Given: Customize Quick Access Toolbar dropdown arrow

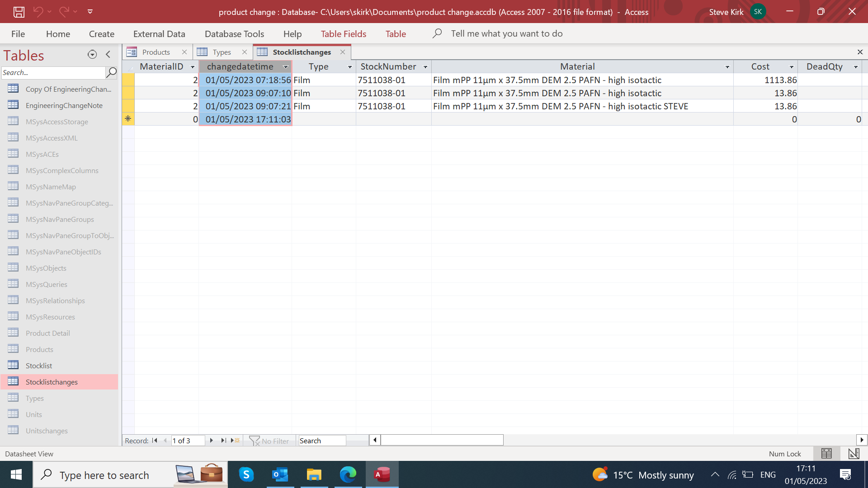Looking at the screenshot, I should coord(90,12).
